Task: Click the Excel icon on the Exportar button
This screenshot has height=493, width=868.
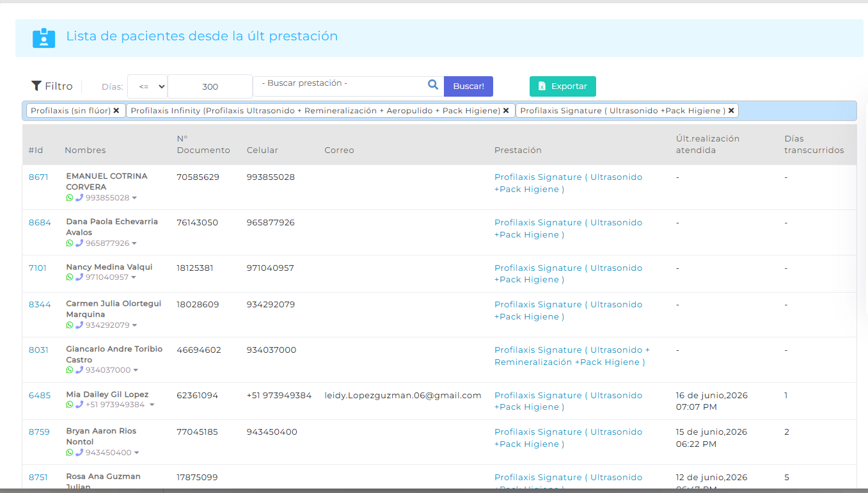Action: [542, 86]
